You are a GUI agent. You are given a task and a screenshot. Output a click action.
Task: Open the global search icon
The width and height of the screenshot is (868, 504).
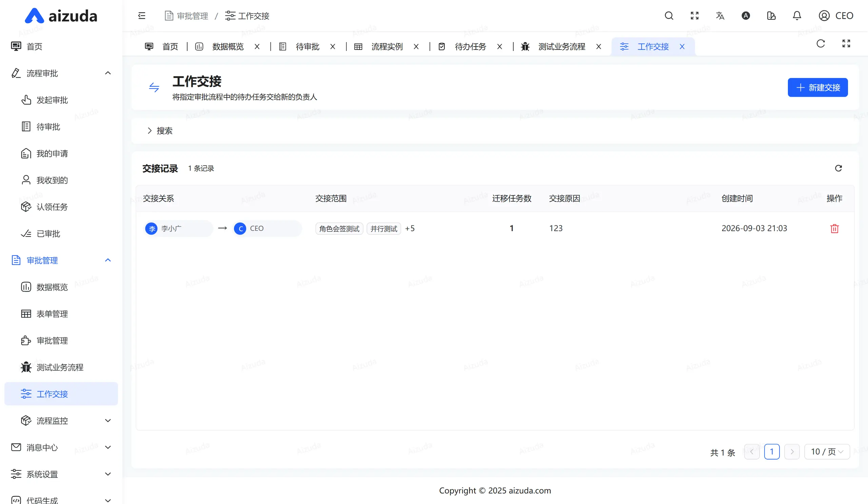pos(669,16)
